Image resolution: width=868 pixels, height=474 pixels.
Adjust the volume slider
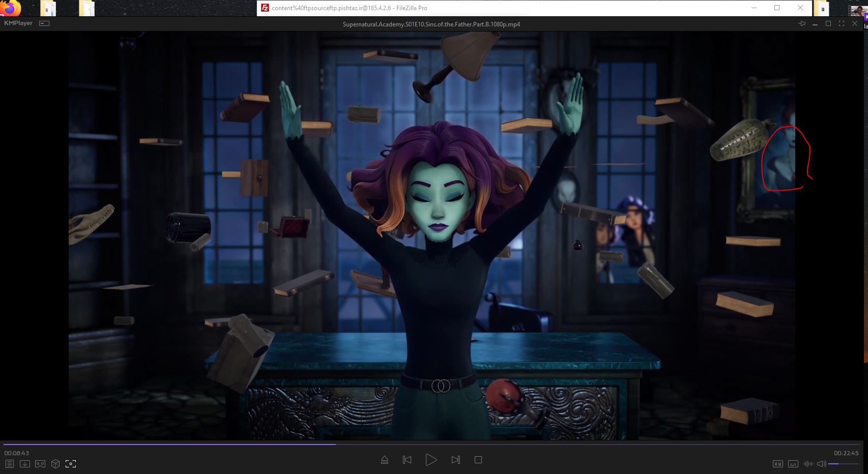tap(843, 464)
